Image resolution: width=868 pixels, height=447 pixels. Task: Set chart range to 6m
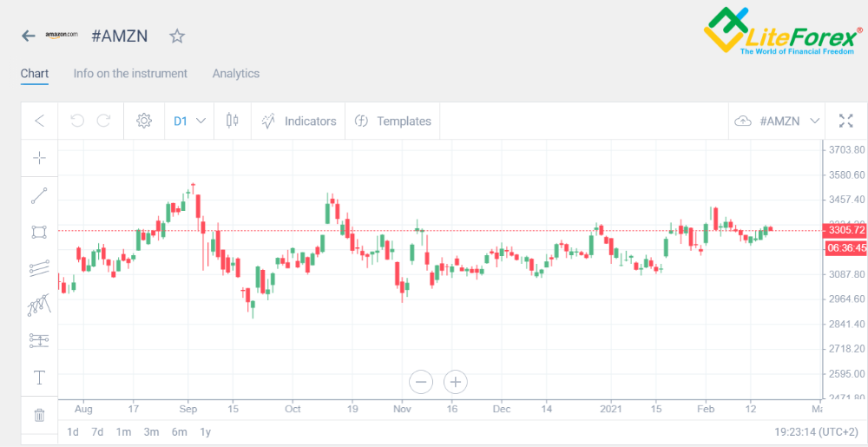[x=180, y=432]
